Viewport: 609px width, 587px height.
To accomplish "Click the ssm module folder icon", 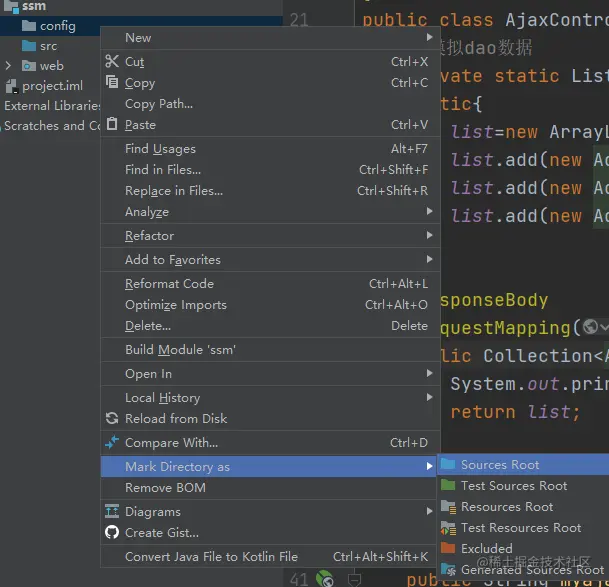I will (11, 7).
